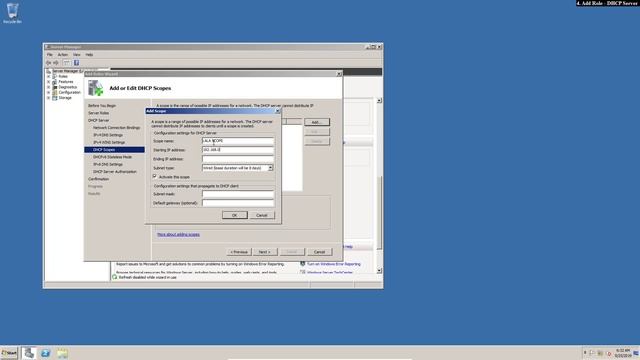Screen dimensions: 640x360
Task: Open Windows Explorer folder taskbar icon
Action: (x=62, y=353)
